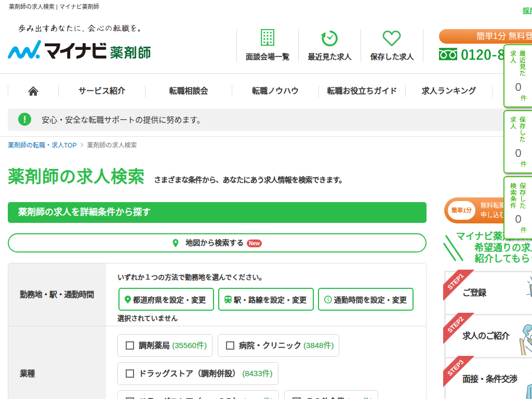Image resolution: width=532 pixels, height=399 pixels.
Task: Follow the 薬剤師の転職・求人TOP breadcrumb link
Action: [41, 145]
